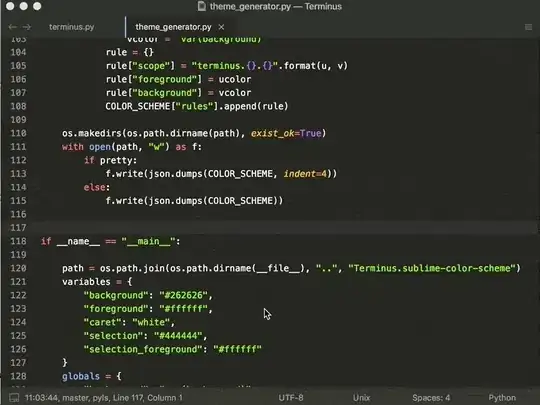This screenshot has width=540, height=405.
Task: Open the Spaces: 4 indentation menu
Action: pos(431,398)
